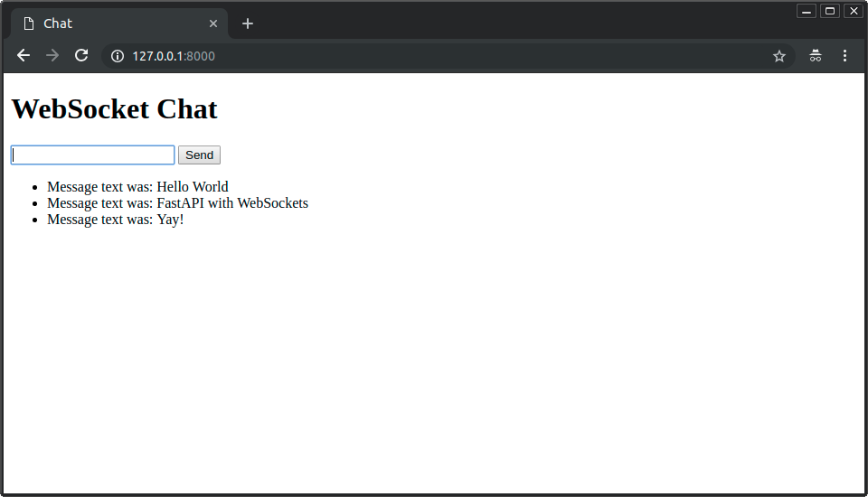Go back using the browser back arrow
868x497 pixels.
click(x=24, y=56)
